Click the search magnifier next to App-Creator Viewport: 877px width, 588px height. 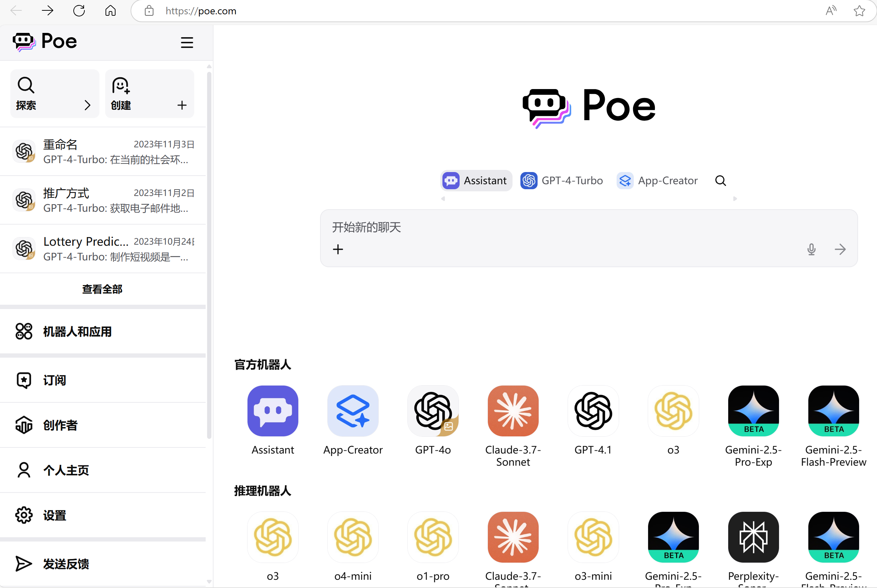(x=720, y=181)
